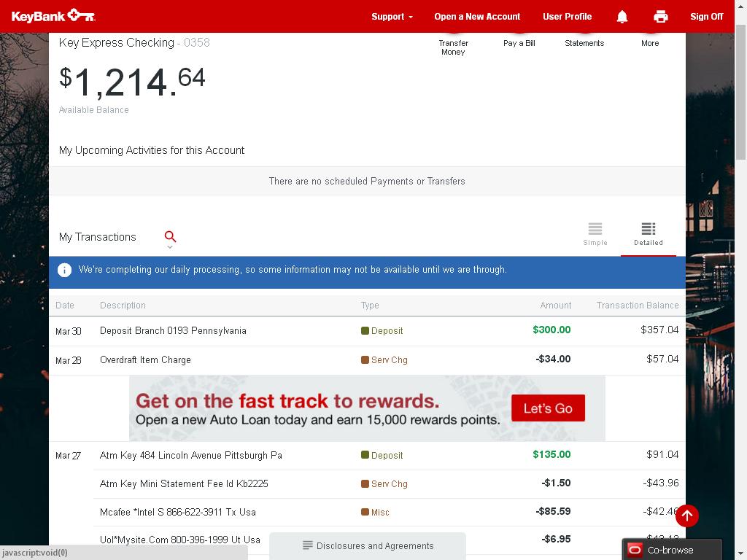
Task: Click the Description column header
Action: click(123, 306)
